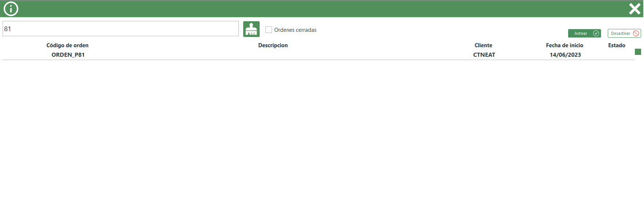Sort by the Fecha de inicio header
This screenshot has width=644, height=209.
[x=564, y=45]
